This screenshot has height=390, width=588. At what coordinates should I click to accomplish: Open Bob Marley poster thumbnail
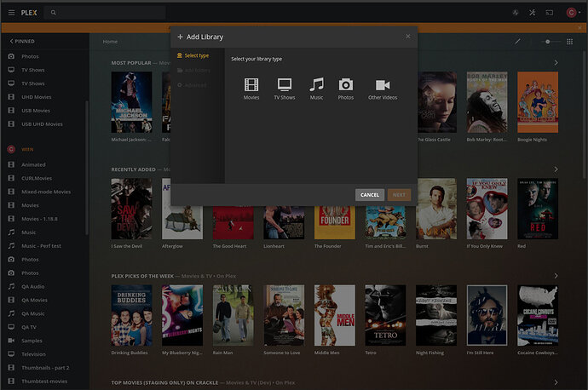click(487, 102)
